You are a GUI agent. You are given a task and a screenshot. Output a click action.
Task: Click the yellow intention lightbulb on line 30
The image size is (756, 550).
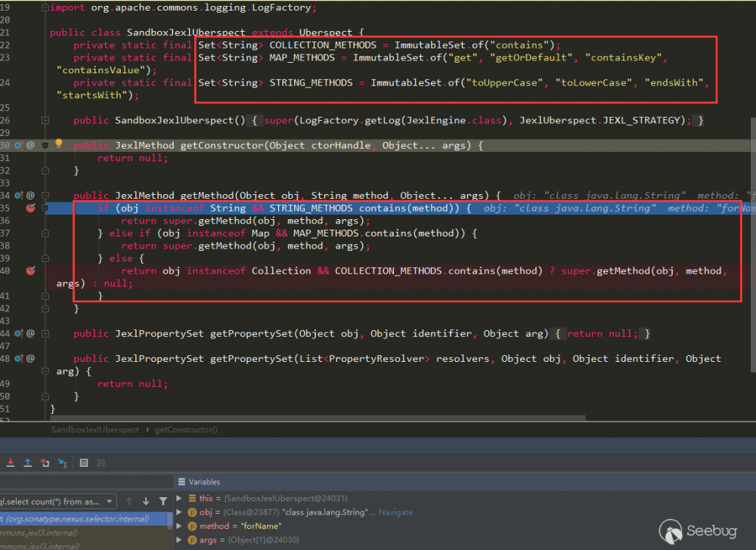click(x=58, y=143)
